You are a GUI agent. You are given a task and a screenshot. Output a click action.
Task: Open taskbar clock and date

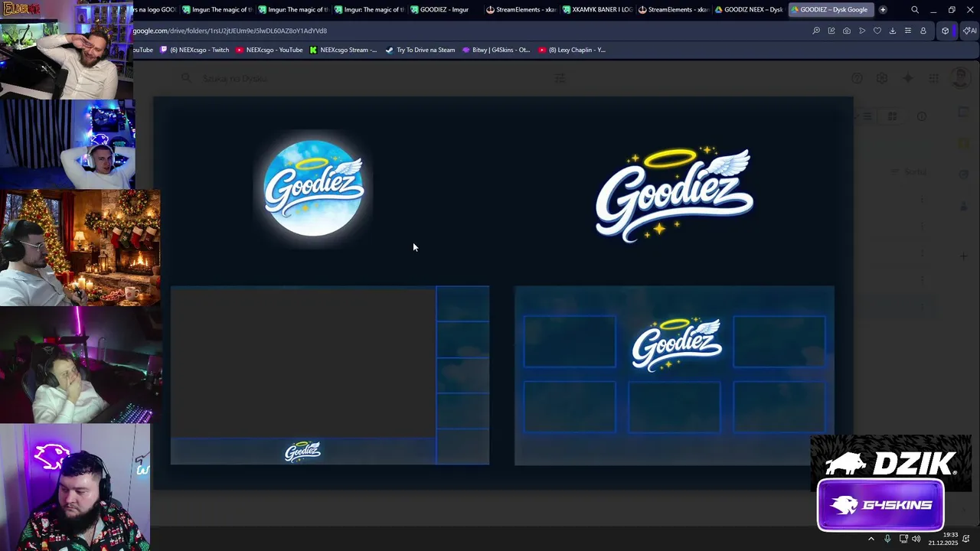pos(943,539)
